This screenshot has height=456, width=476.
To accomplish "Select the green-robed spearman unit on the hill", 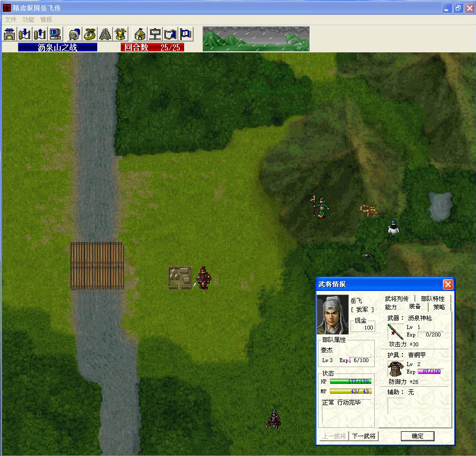I will click(x=320, y=207).
